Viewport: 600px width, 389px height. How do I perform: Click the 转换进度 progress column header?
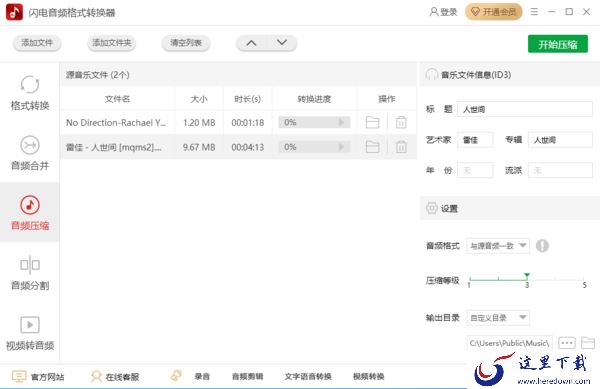(x=314, y=99)
